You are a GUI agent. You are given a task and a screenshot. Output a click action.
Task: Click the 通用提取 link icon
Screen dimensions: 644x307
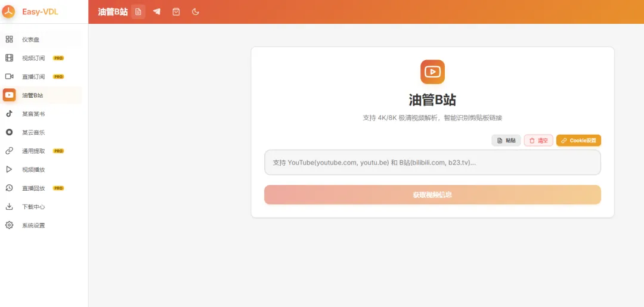tap(9, 151)
